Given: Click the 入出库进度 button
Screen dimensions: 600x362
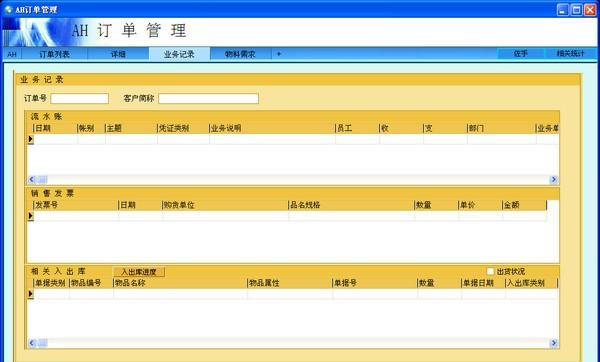Looking at the screenshot, I should (x=139, y=272).
